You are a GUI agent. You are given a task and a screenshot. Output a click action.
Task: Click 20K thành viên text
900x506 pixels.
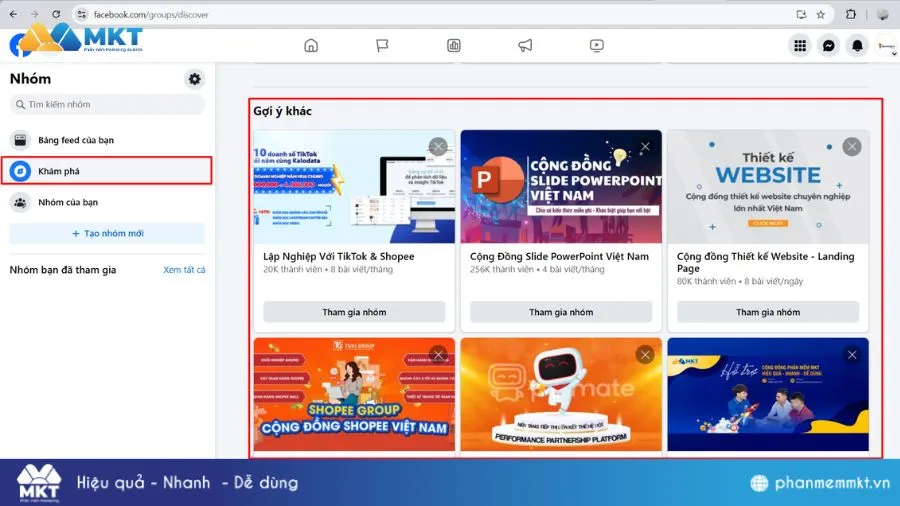(293, 269)
